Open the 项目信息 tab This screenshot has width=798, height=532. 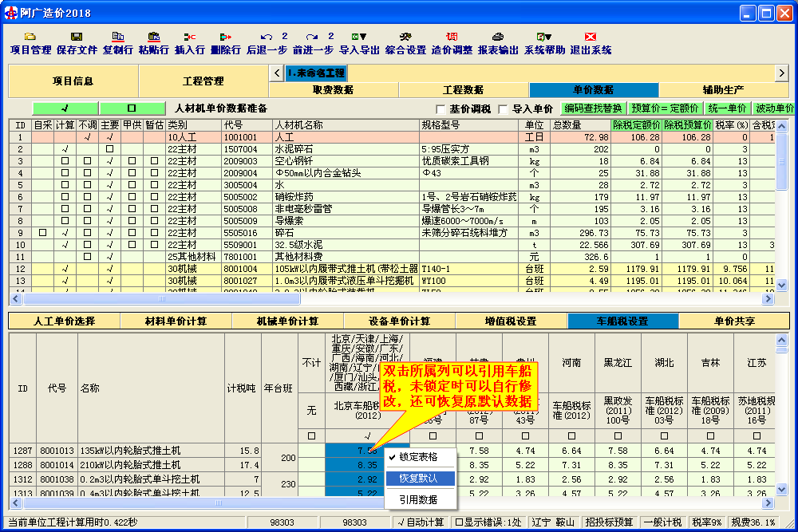73,81
